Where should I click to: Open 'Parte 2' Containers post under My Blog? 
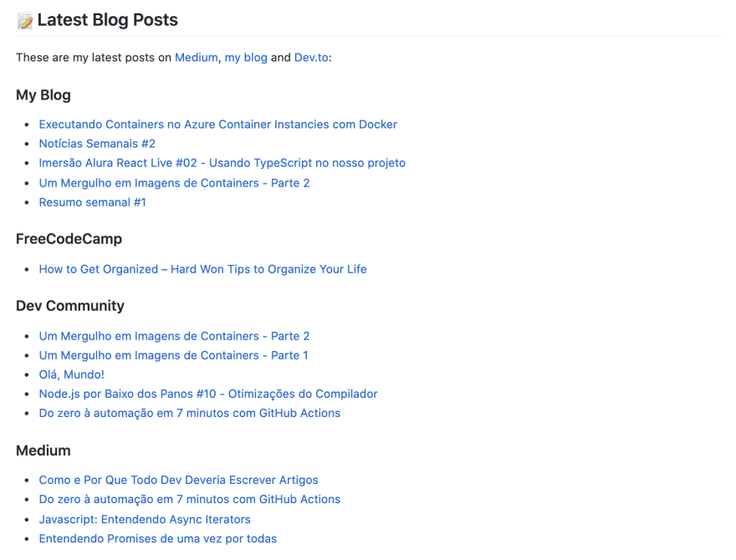(174, 183)
